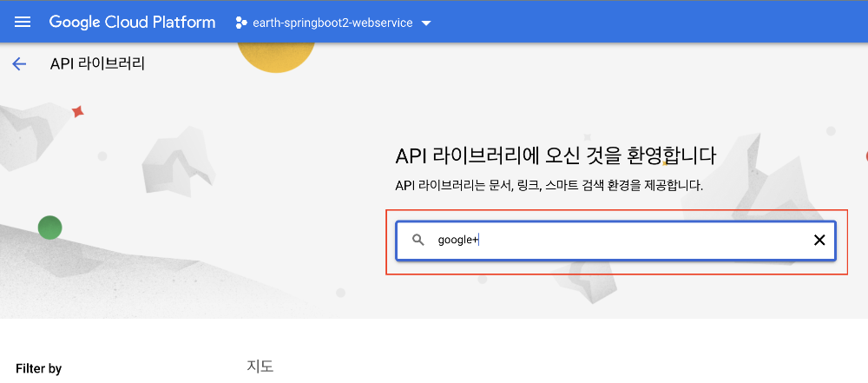The height and width of the screenshot is (383, 868).
Task: Expand the project dropdown arrow
Action: pyautogui.click(x=425, y=23)
